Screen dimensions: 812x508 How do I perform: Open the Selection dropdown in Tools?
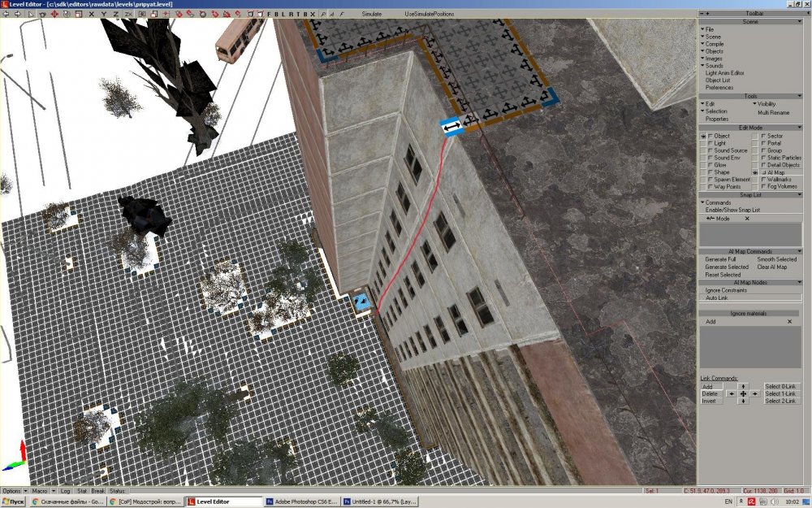(x=714, y=111)
